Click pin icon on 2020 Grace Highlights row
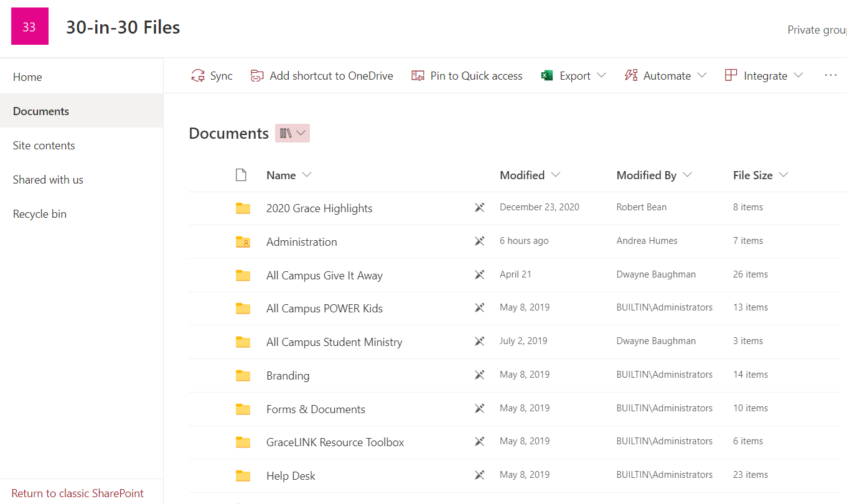The height and width of the screenshot is (504, 847). click(479, 208)
